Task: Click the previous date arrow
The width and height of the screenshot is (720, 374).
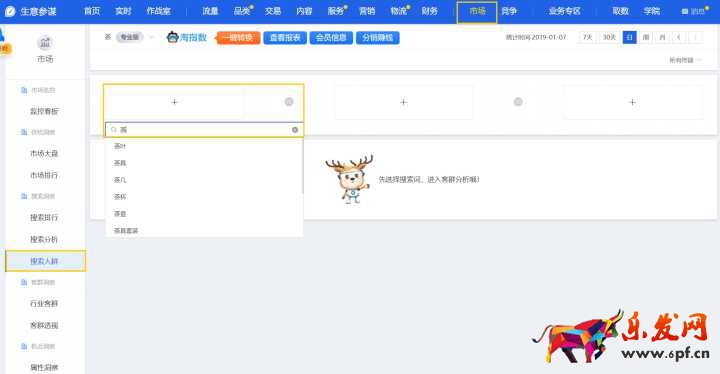Action: (x=679, y=37)
